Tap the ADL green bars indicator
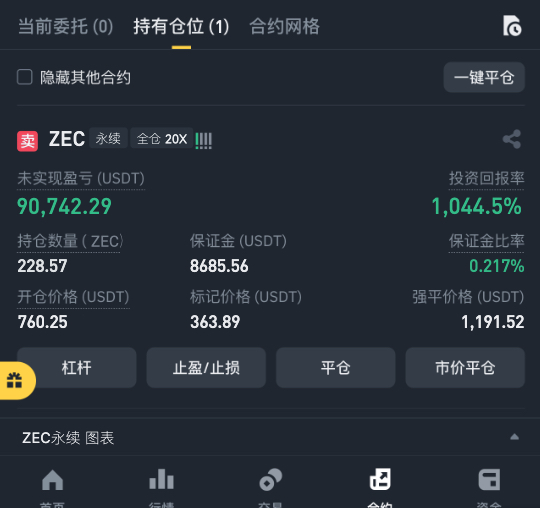540x508 pixels. click(x=204, y=141)
